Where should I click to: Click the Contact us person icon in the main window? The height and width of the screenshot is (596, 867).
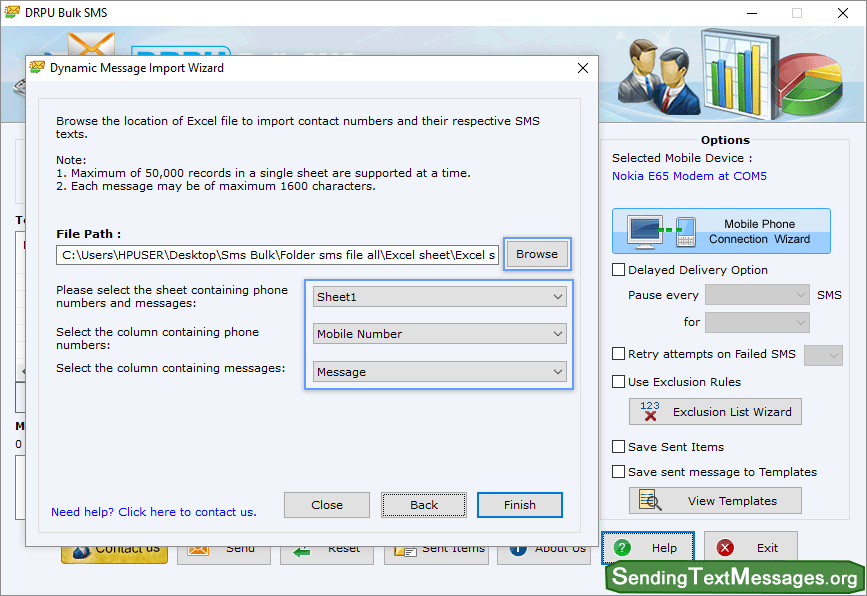click(81, 552)
